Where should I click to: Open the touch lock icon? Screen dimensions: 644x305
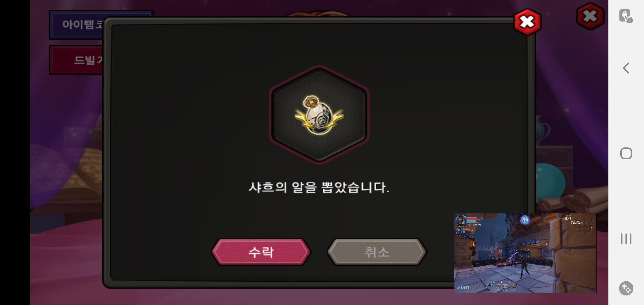point(626,16)
